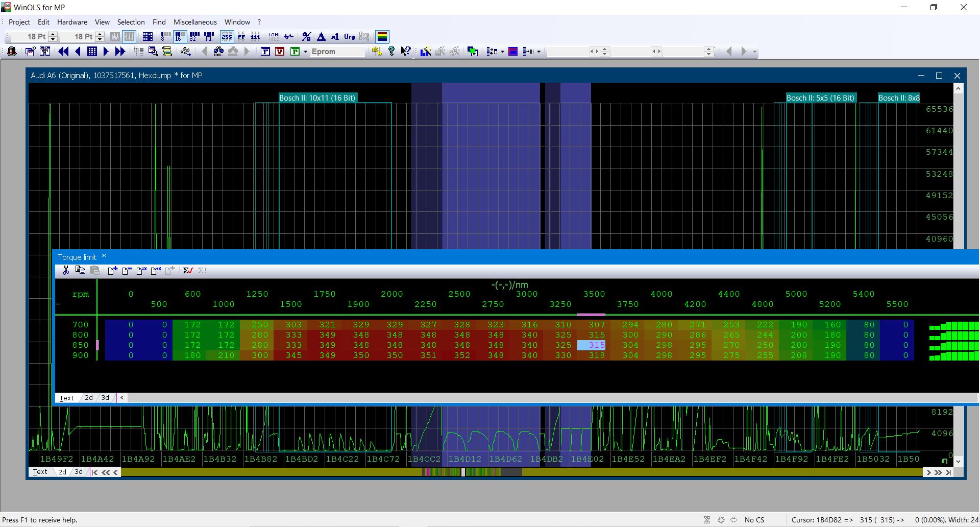The width and height of the screenshot is (980, 527).
Task: Show differences in percent
Action: point(306,36)
